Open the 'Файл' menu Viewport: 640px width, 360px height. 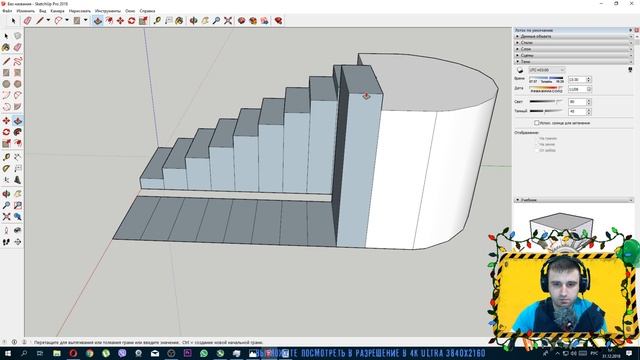point(7,11)
